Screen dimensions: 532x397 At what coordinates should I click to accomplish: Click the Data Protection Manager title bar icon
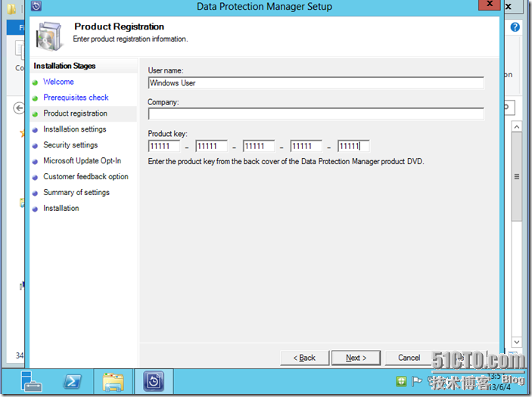(x=36, y=6)
